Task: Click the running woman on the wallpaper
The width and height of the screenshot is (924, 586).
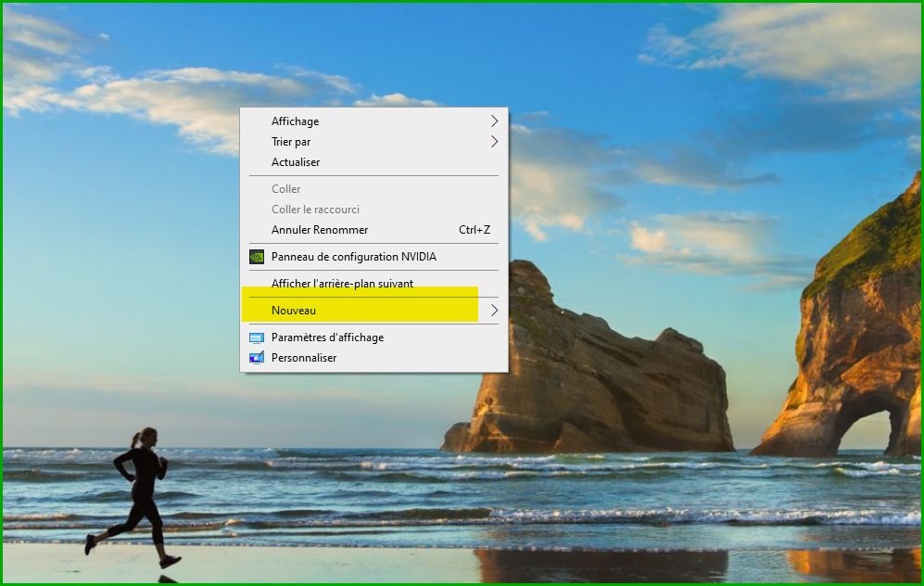Action: pos(139,493)
